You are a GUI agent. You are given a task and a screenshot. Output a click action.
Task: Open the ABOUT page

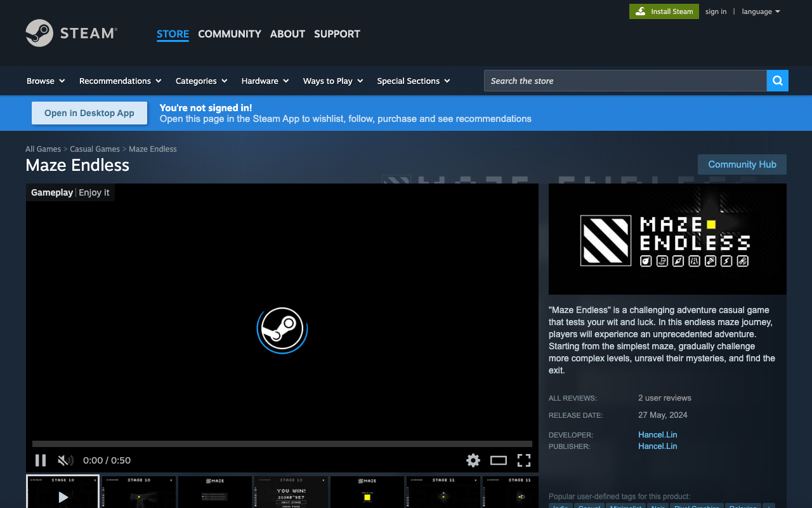287,34
